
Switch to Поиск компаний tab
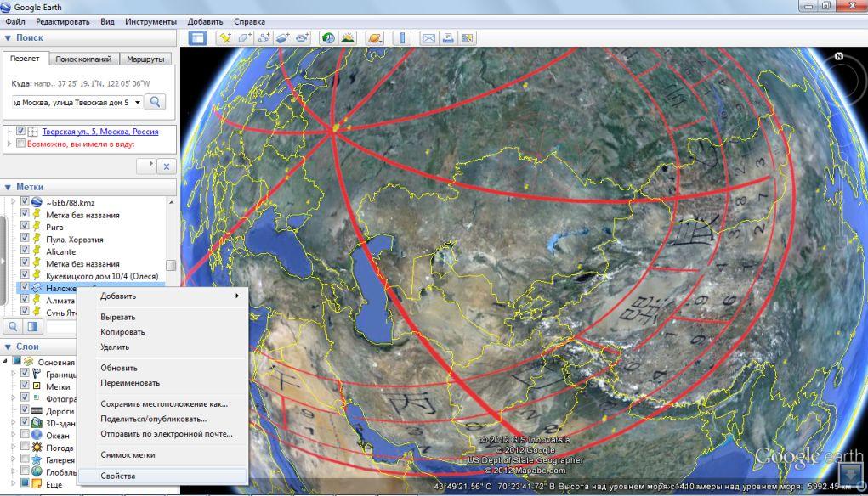pyautogui.click(x=83, y=59)
